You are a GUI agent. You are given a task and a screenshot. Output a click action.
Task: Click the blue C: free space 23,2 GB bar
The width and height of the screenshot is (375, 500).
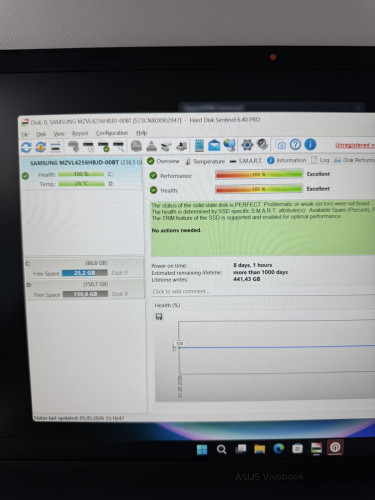[85, 273]
